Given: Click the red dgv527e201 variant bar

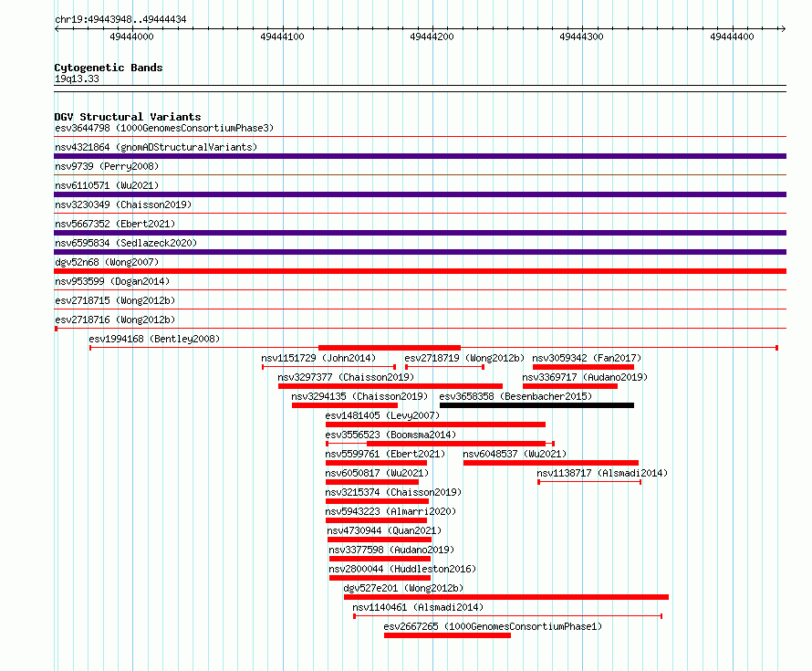Looking at the screenshot, I should [x=506, y=597].
